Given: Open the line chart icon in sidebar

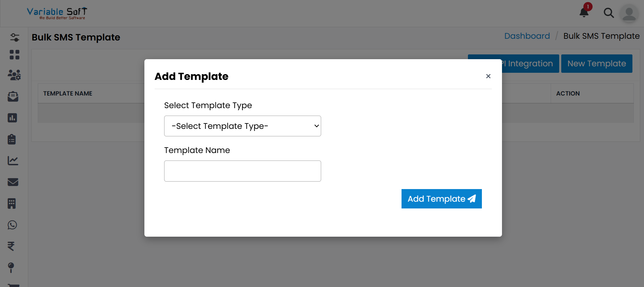Looking at the screenshot, I should pyautogui.click(x=13, y=161).
